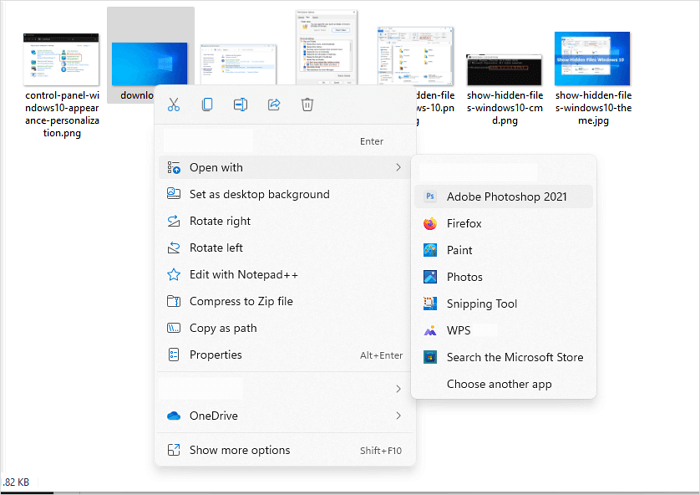Image resolution: width=700 pixels, height=495 pixels.
Task: Click the Copy icon in context menu
Action: point(207,104)
